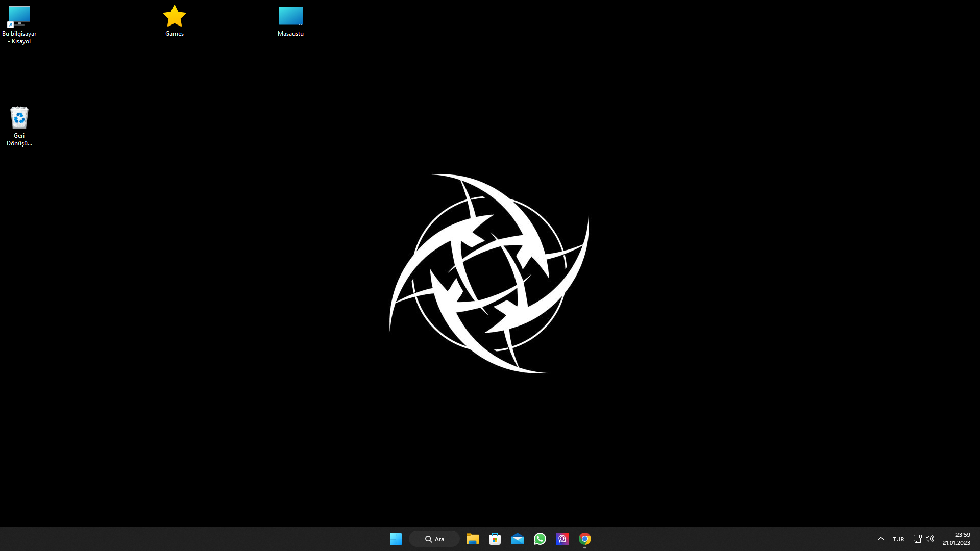Open File Explorer from the taskbar
Viewport: 980px width, 551px height.
point(472,539)
